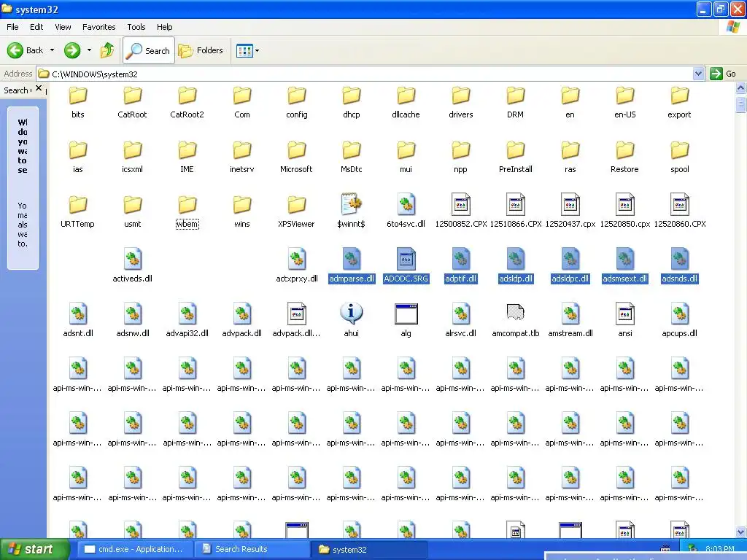Select the drivers folder
The image size is (747, 560).
pyautogui.click(x=461, y=102)
